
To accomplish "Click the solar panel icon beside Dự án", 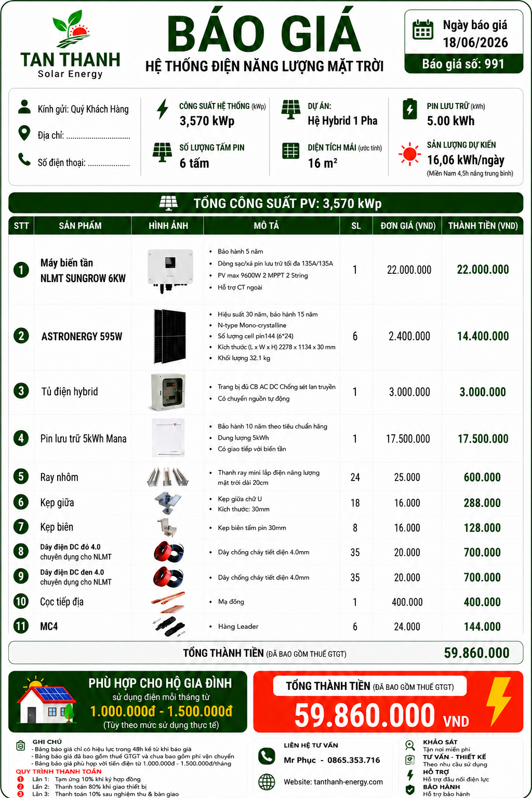I will pos(290,110).
